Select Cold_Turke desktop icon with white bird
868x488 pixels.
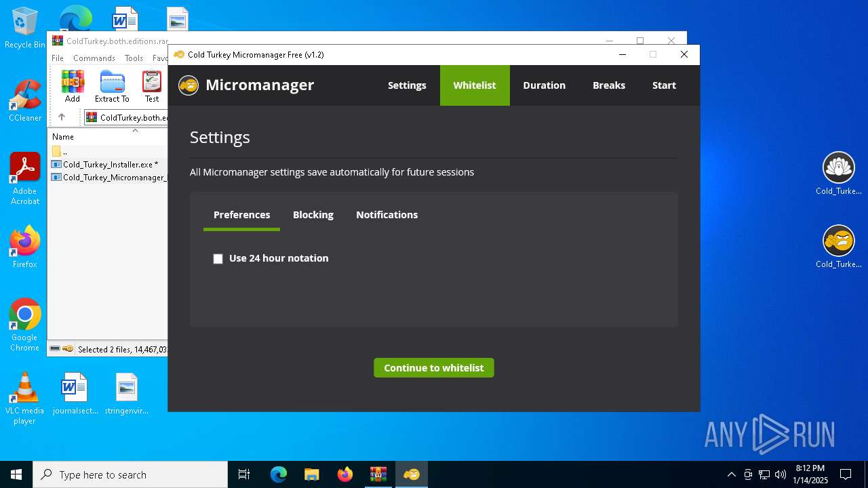pyautogui.click(x=839, y=174)
